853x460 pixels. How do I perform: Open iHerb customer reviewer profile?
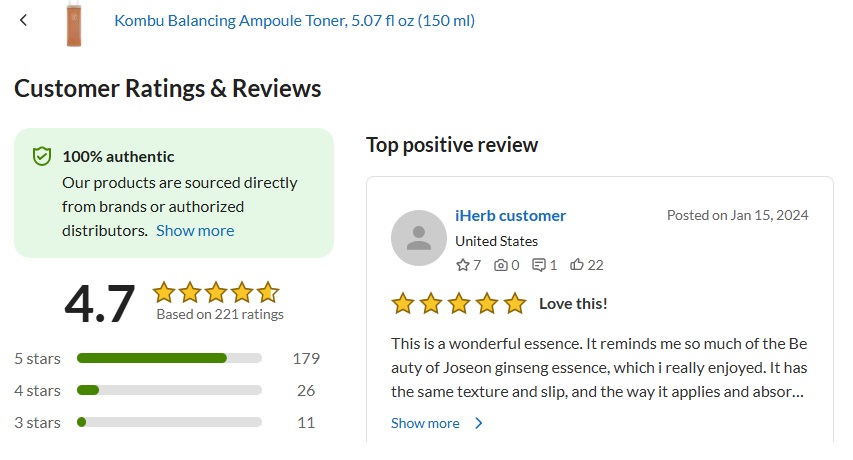pyautogui.click(x=510, y=215)
